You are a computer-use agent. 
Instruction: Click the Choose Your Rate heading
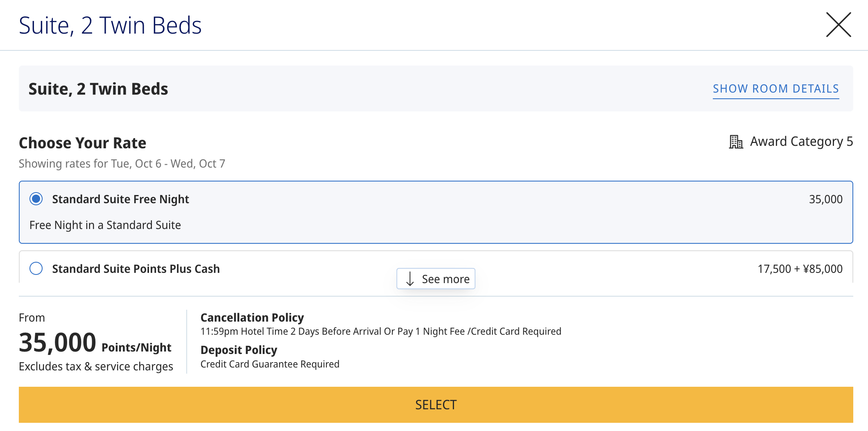tap(82, 143)
